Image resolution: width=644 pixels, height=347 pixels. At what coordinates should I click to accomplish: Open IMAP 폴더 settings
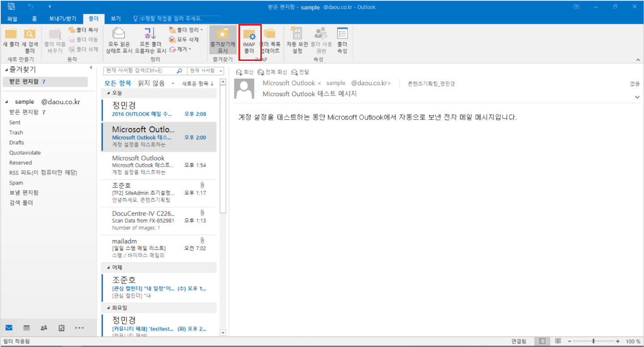point(249,40)
